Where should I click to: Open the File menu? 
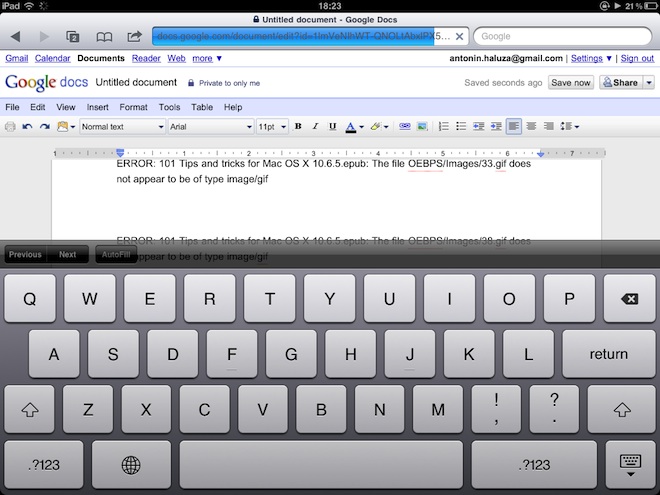[x=12, y=107]
